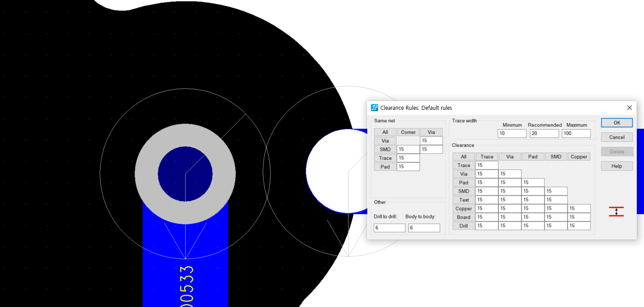The height and width of the screenshot is (307, 644).
Task: Close the Clearance Rules dialog
Action: click(629, 108)
